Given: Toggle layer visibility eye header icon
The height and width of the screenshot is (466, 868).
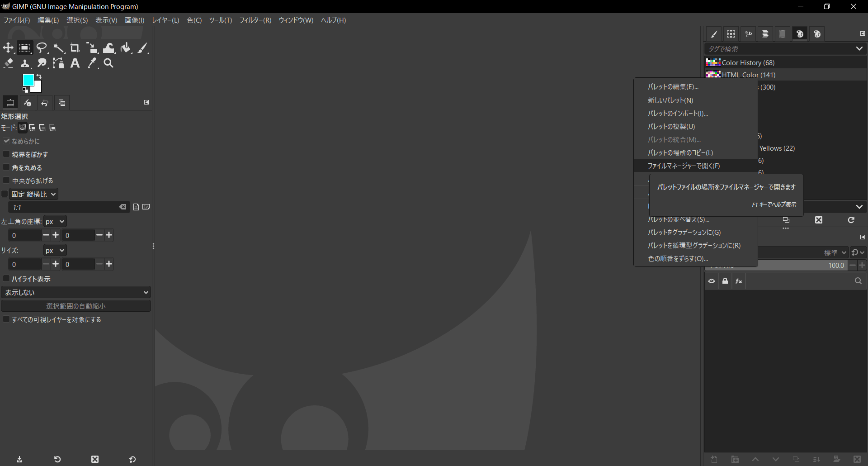Looking at the screenshot, I should click(712, 281).
